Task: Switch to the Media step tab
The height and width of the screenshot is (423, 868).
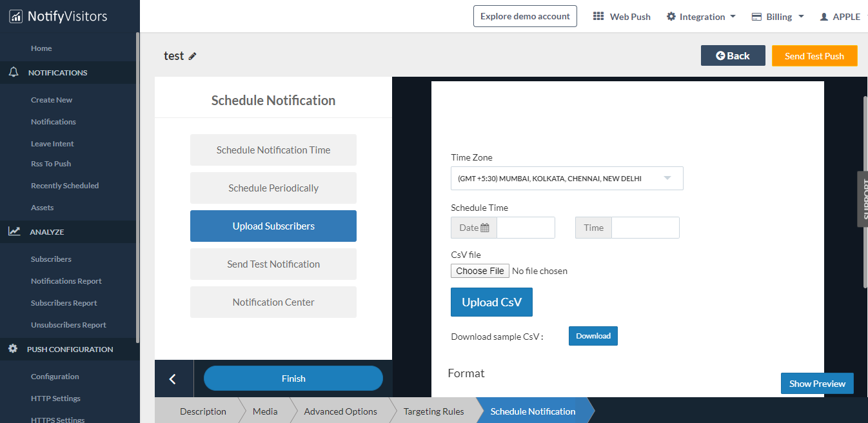Action: tap(265, 411)
